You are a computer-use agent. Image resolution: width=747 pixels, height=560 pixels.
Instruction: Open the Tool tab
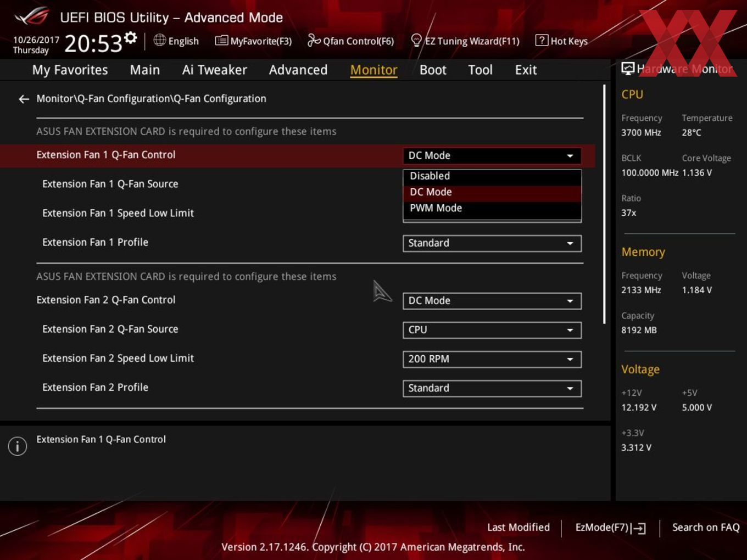coord(480,70)
